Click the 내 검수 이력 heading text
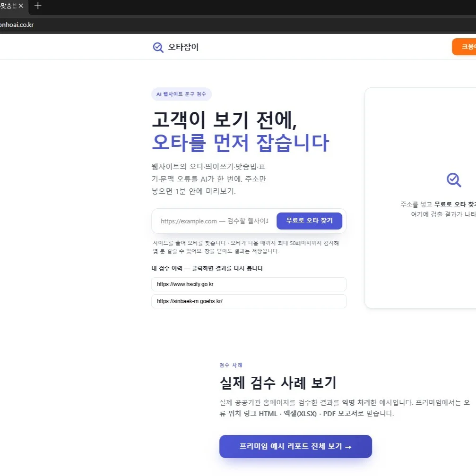Screen dimensions: 476x476 pyautogui.click(x=207, y=268)
